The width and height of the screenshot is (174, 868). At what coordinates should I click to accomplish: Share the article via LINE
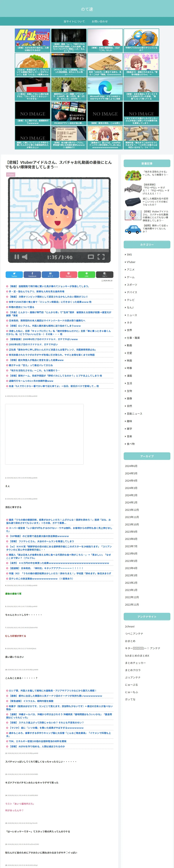click(x=87, y=275)
